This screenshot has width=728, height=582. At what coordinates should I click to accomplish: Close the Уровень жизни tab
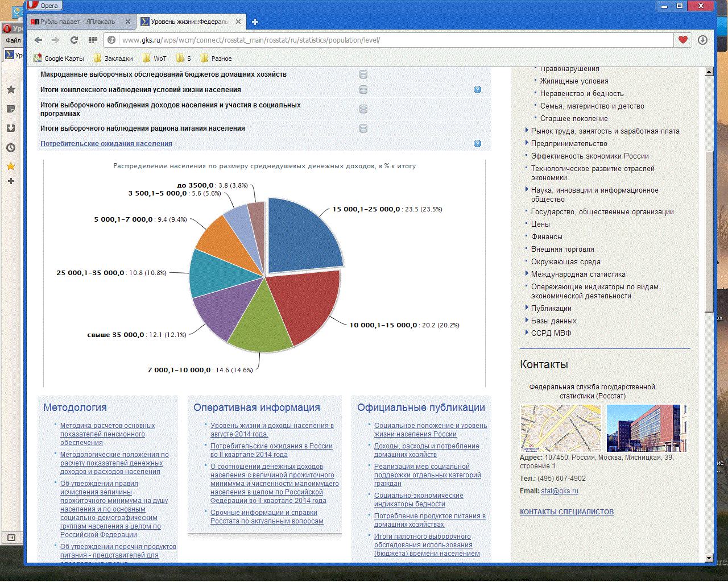coord(238,22)
